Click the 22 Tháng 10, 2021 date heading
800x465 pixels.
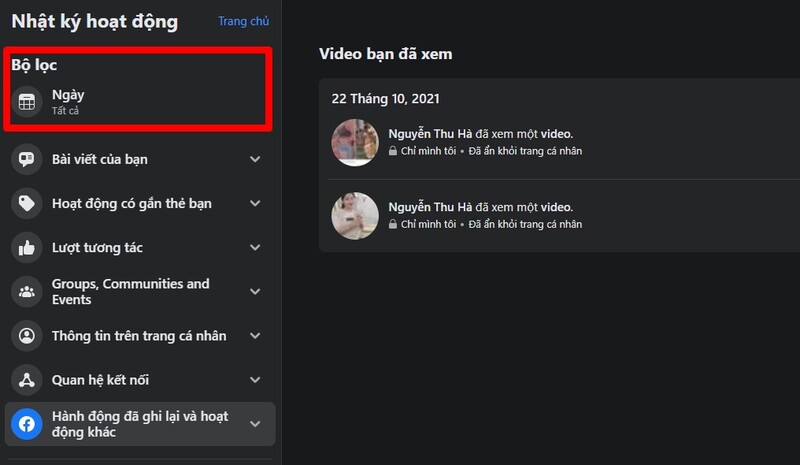[x=385, y=99]
